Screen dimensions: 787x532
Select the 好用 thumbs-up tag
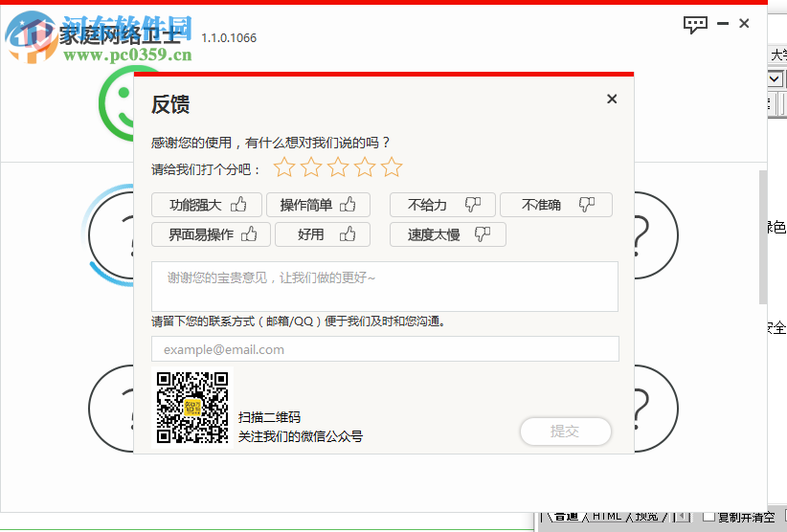point(323,234)
